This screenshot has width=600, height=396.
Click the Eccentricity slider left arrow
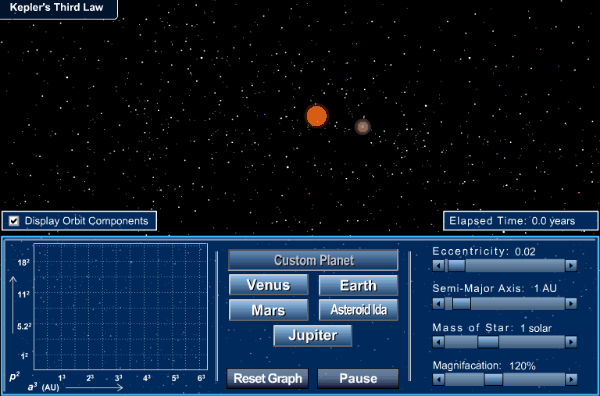tap(439, 265)
